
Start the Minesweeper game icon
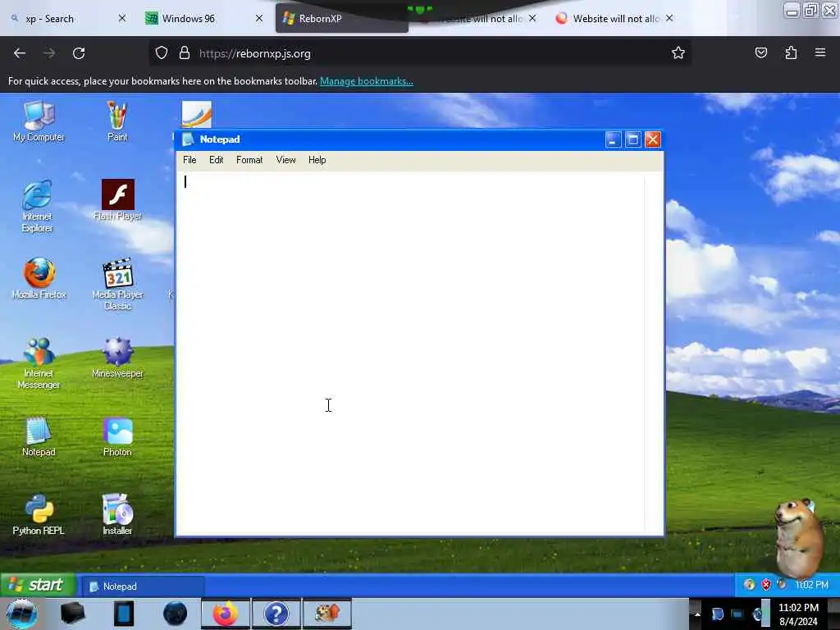click(117, 358)
